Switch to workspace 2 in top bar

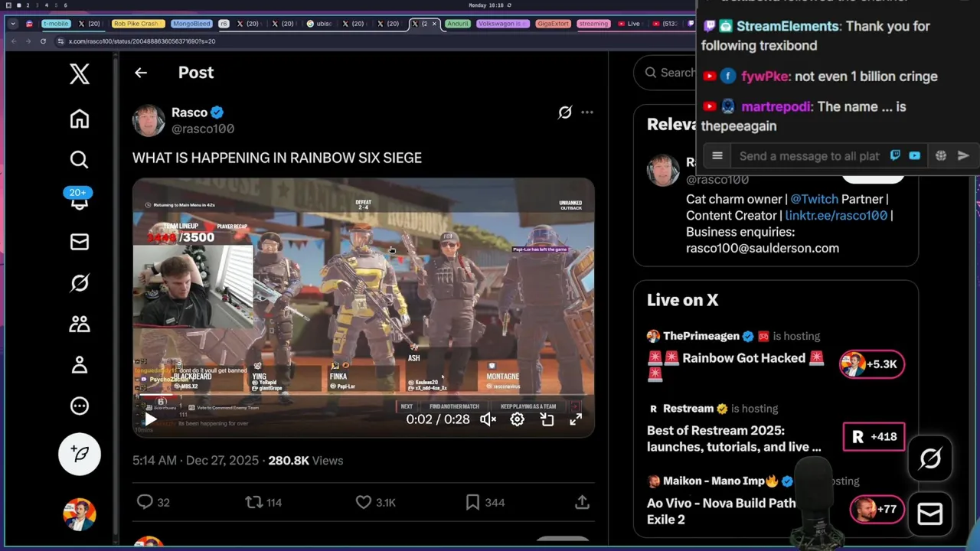coord(28,5)
